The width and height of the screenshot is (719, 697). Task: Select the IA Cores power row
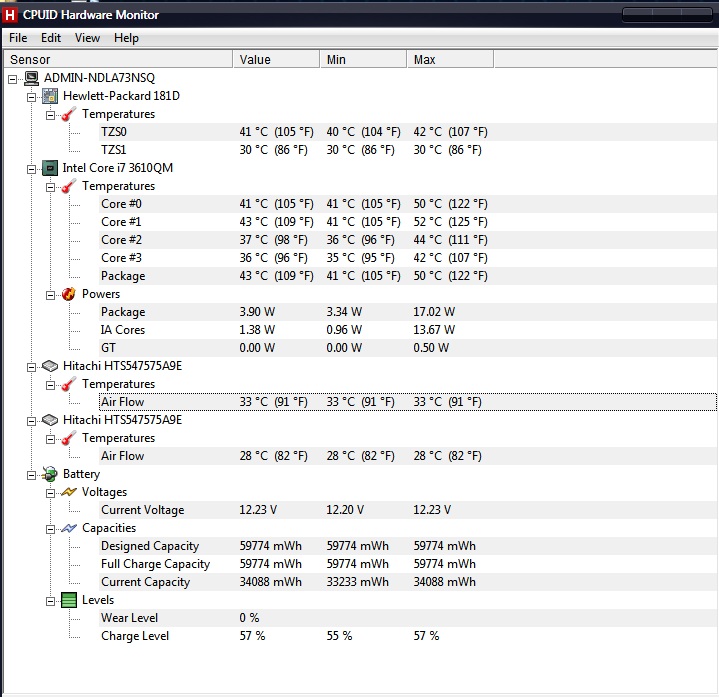point(408,330)
